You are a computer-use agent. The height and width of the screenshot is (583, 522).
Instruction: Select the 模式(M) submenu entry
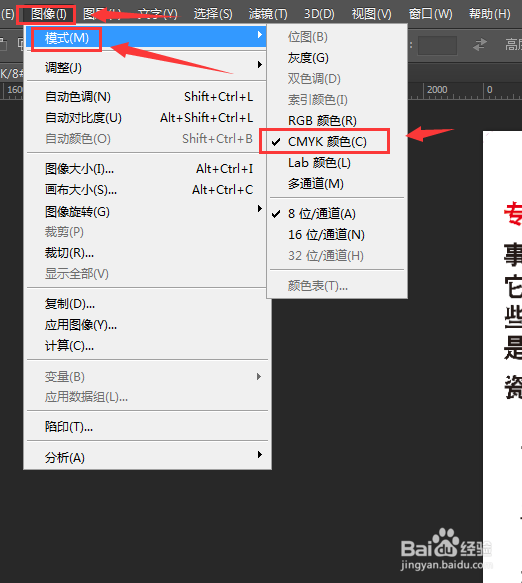click(147, 37)
